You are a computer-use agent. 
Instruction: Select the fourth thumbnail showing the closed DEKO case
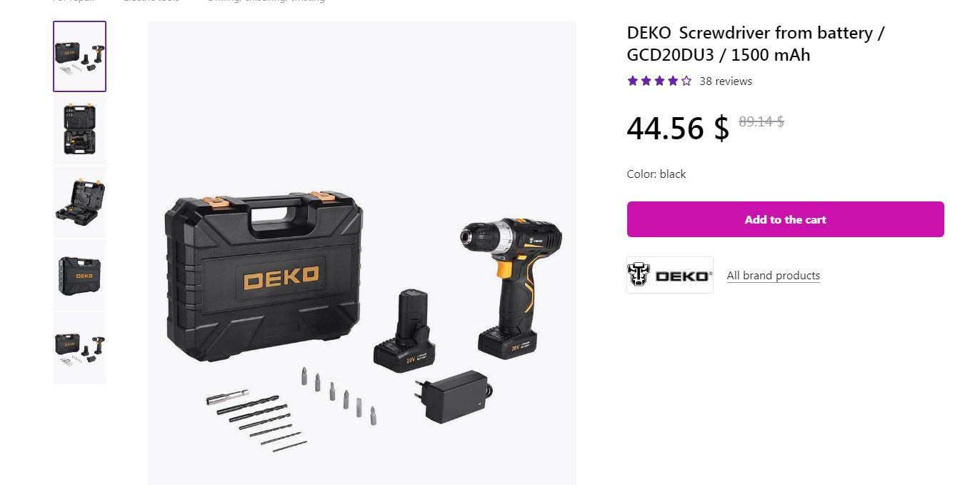pyautogui.click(x=79, y=275)
